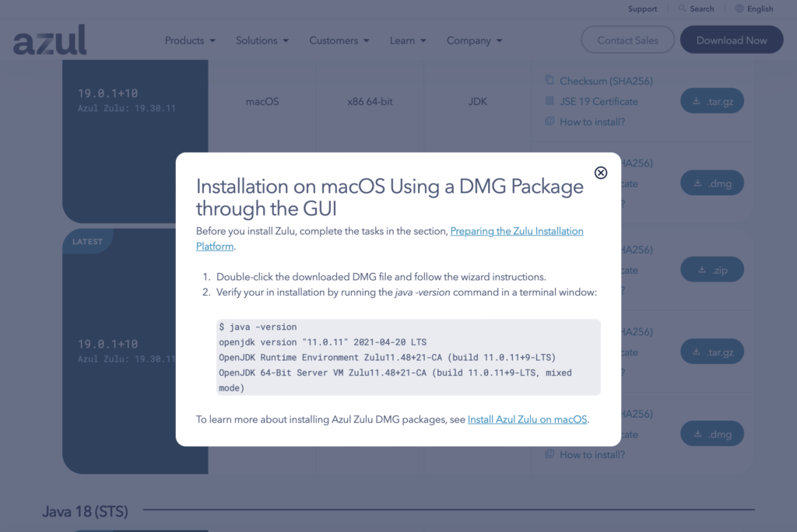Expand the Company dropdown
Viewport: 797px width, 532px height.
(x=474, y=40)
